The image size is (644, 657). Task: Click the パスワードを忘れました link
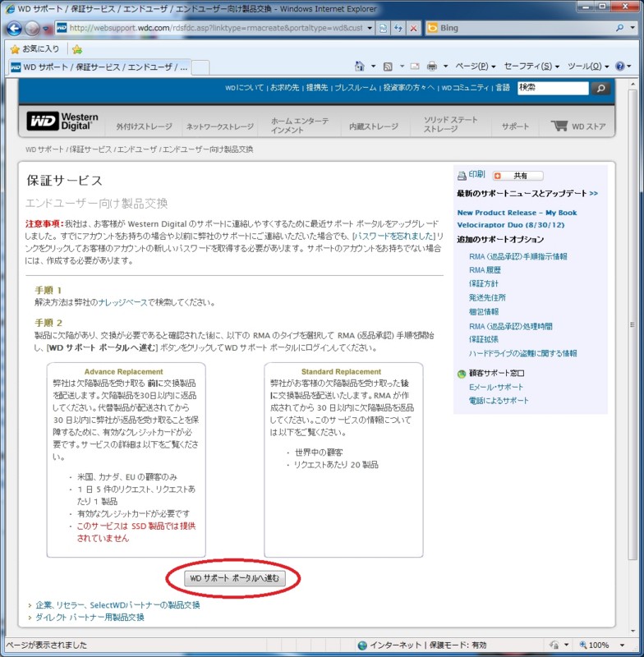pyautogui.click(x=393, y=237)
